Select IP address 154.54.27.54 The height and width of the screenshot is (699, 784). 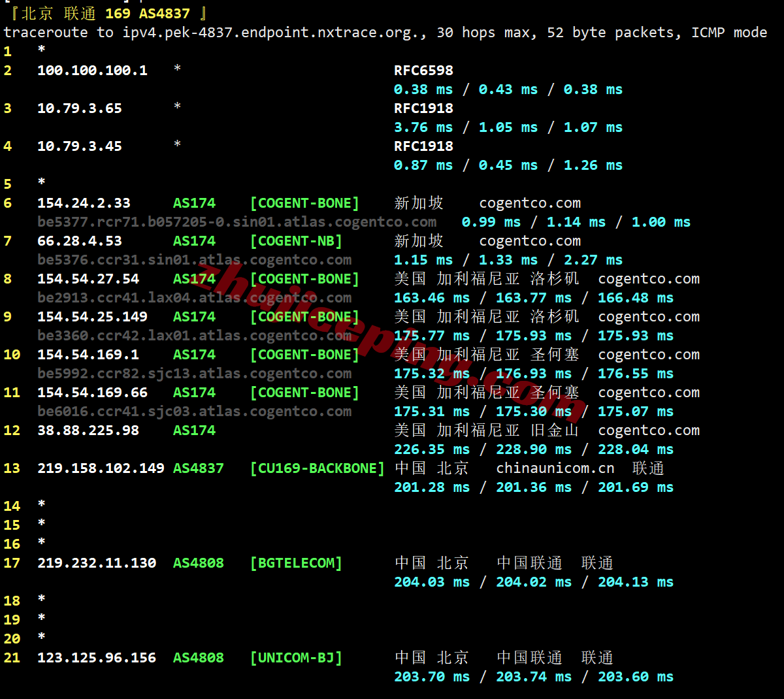click(x=88, y=279)
